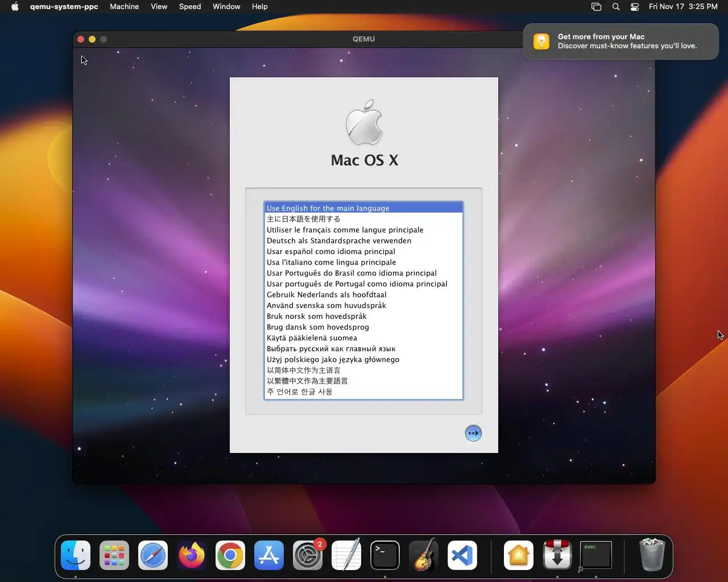Pick Usar português de Portugal como idioma principal
Viewport: 728px width, 582px height.
point(363,284)
